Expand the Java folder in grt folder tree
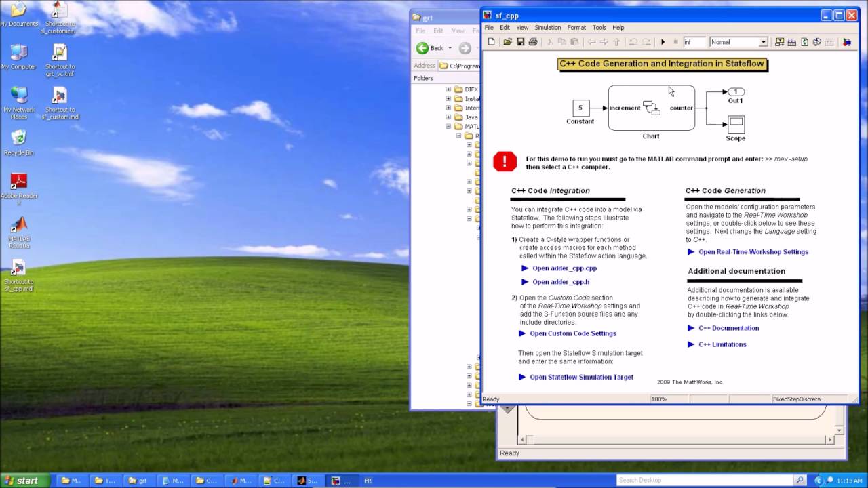The height and width of the screenshot is (488, 868). 448,117
